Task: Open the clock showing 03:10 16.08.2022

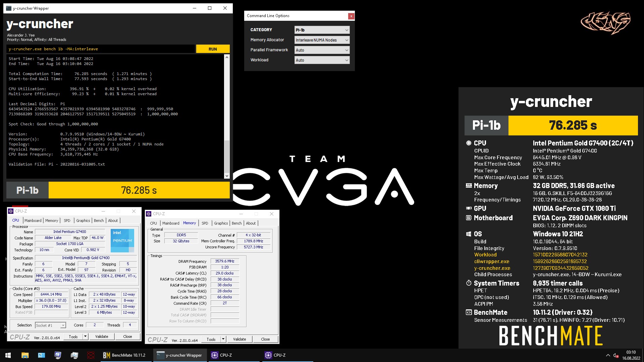Action: coord(631,355)
